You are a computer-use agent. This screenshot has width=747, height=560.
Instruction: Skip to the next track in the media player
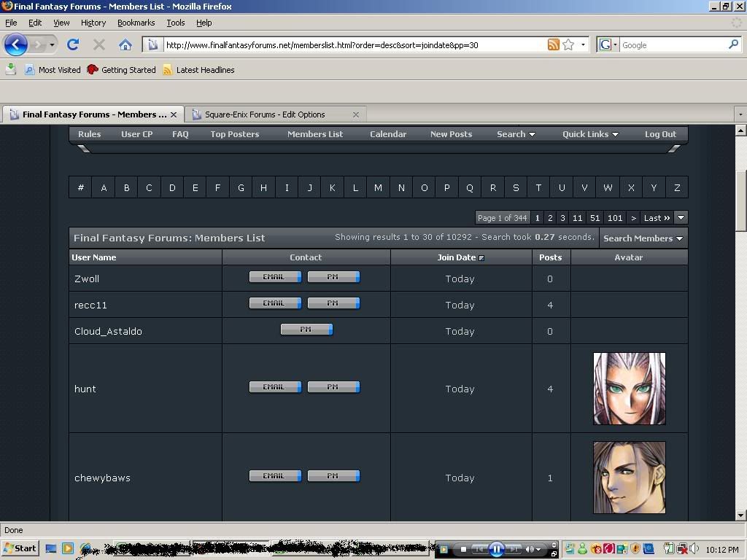tap(512, 549)
